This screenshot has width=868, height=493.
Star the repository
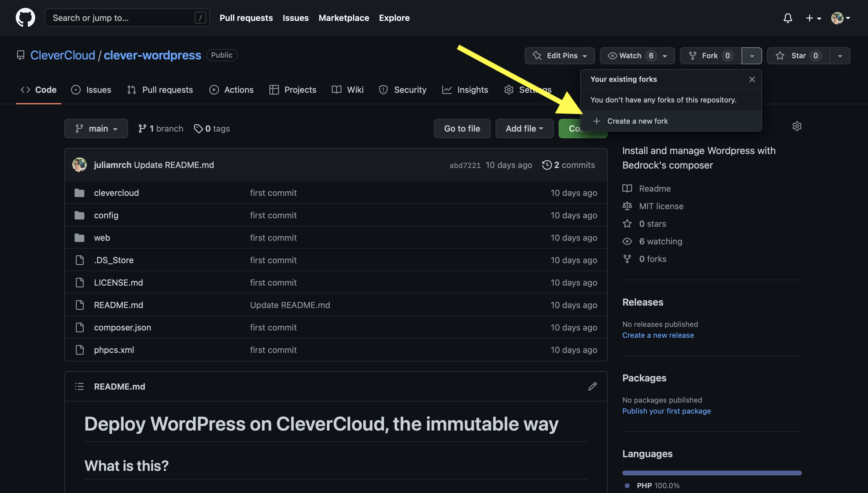pos(798,55)
